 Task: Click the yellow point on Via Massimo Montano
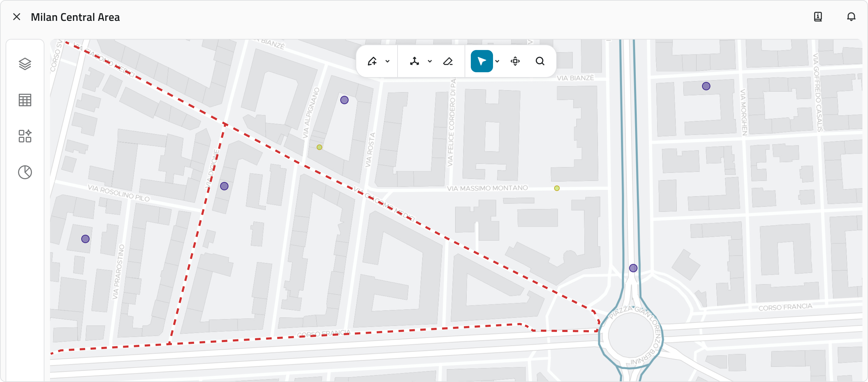[557, 188]
